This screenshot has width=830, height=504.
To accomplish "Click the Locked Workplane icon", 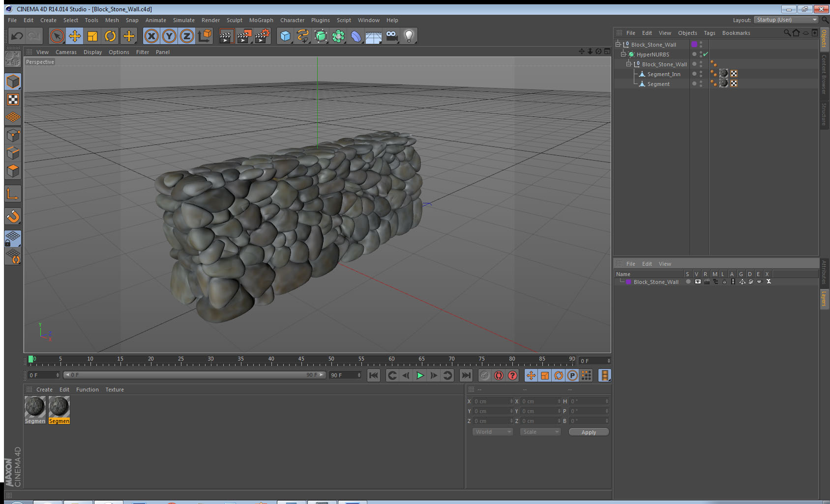I will click(x=13, y=239).
